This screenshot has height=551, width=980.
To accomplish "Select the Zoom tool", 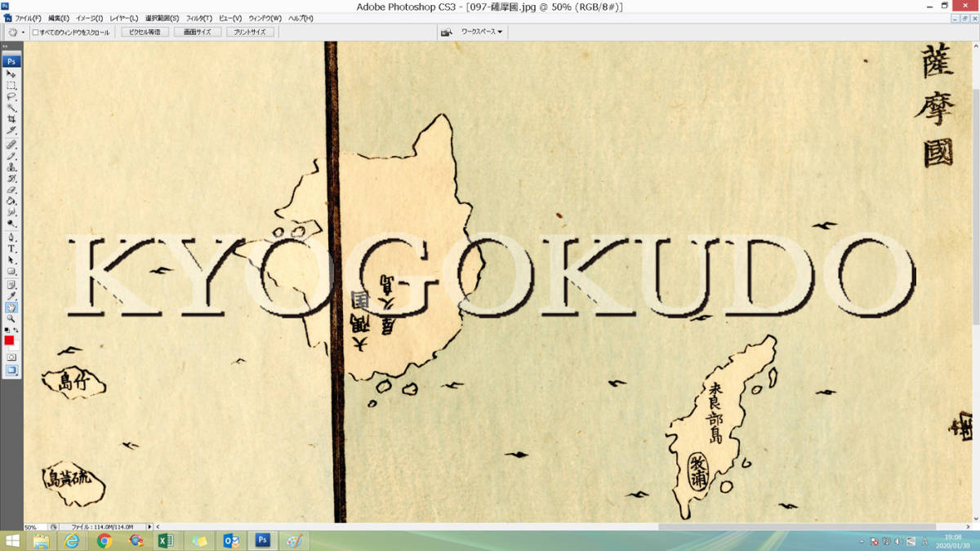I will pyautogui.click(x=11, y=319).
